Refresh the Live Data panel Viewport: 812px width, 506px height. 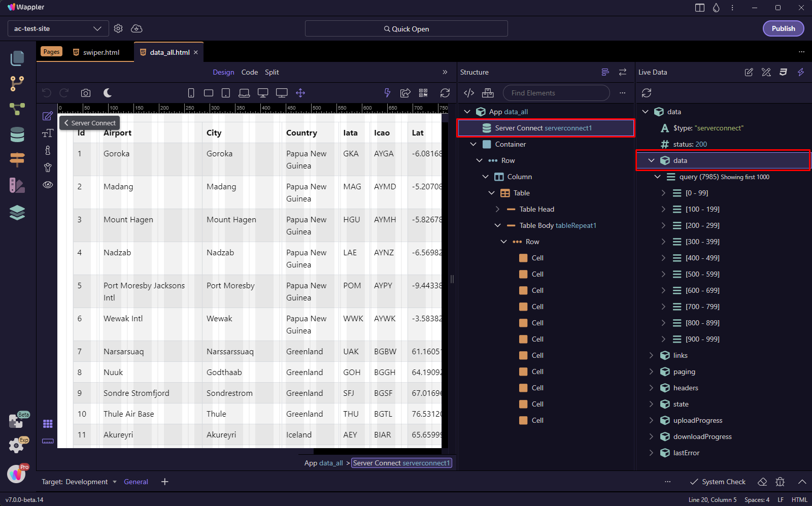click(x=647, y=93)
